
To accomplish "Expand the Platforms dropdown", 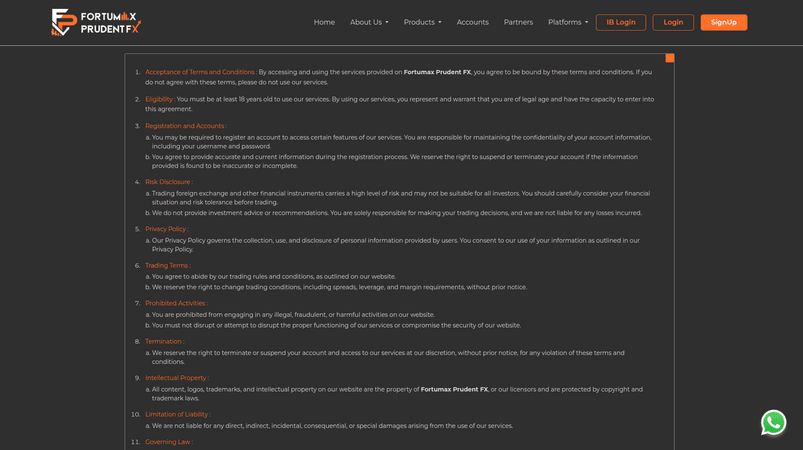I will (x=568, y=22).
